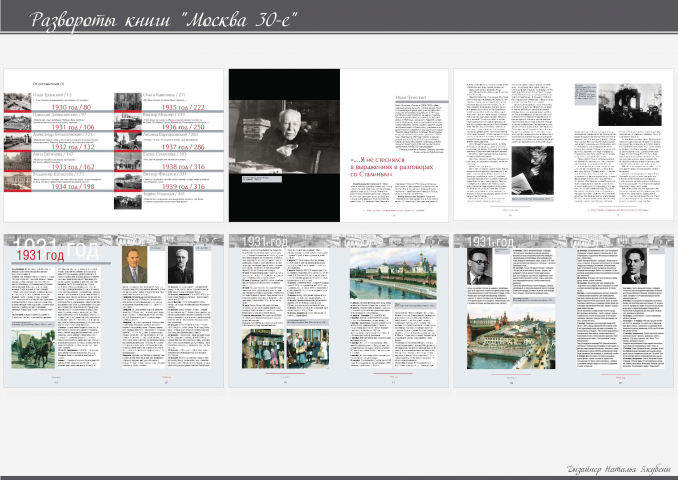This screenshot has width=678, height=480.
Task: Click the bus photo beside "1936 год / 250"
Action: [x=128, y=122]
